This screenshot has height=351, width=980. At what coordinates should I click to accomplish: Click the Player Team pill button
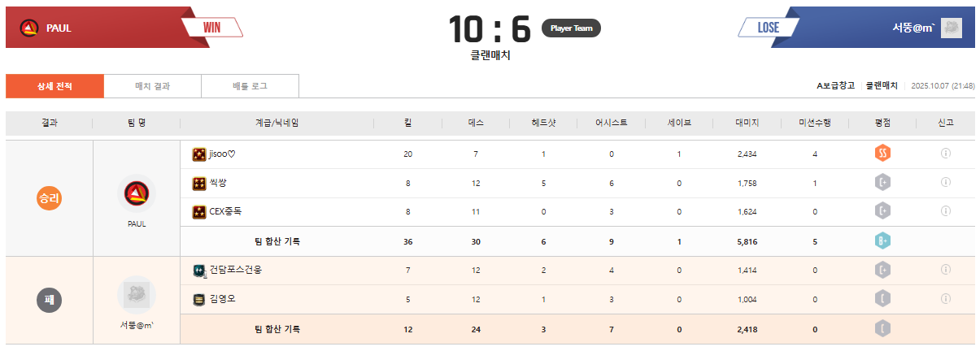coord(571,28)
